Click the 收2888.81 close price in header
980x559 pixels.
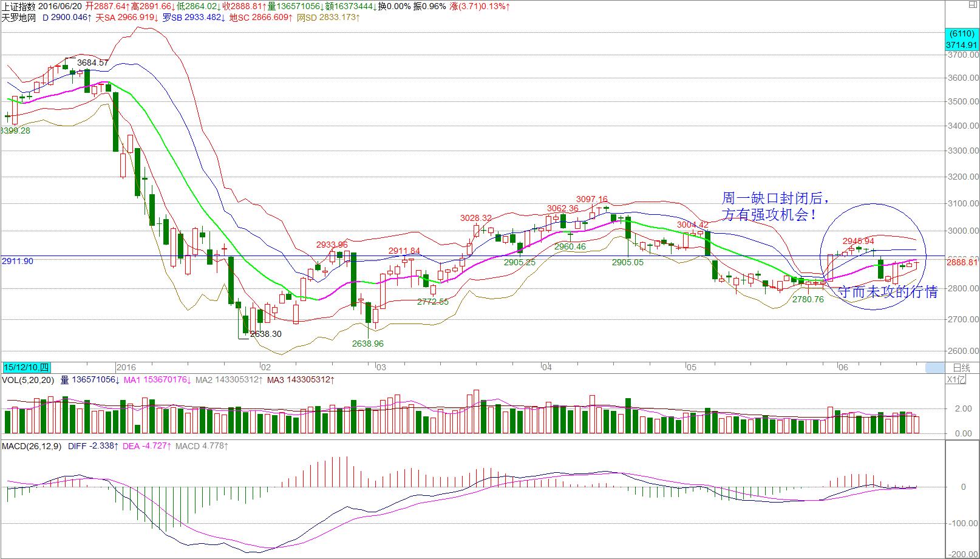pyautogui.click(x=245, y=6)
